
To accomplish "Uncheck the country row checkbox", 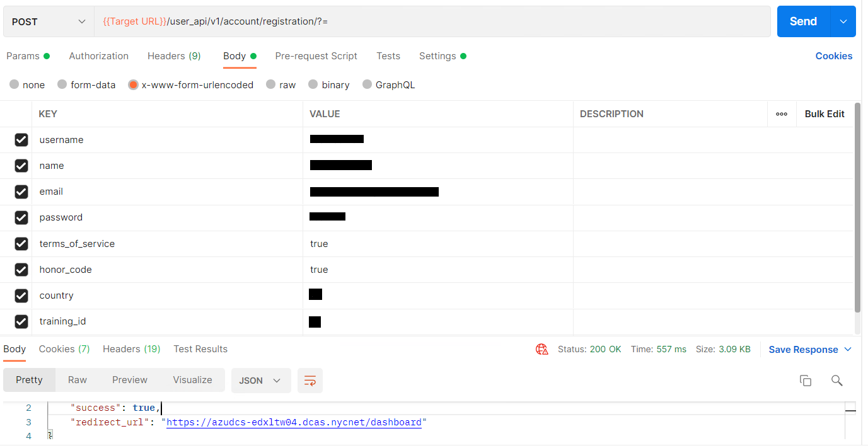I will (x=21, y=296).
